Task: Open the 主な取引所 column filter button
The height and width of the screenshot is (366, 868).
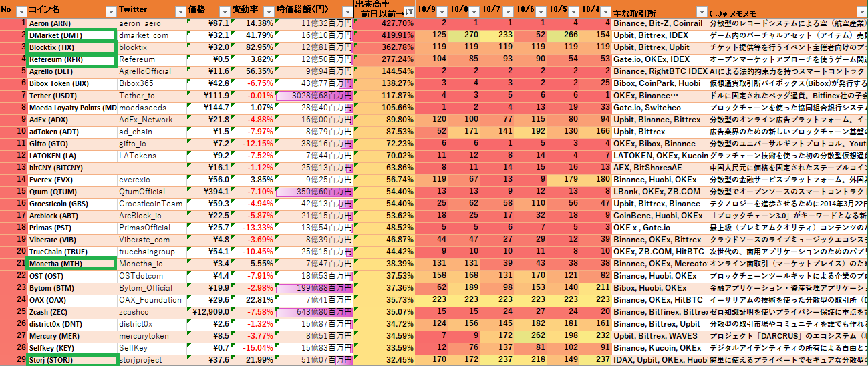Action: click(x=701, y=11)
